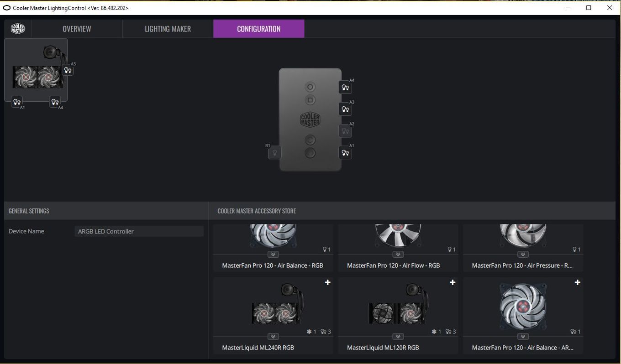This screenshot has width=621, height=364.
Task: Expand MasterLiquid ML120R RGB details chevron
Action: pos(398,337)
